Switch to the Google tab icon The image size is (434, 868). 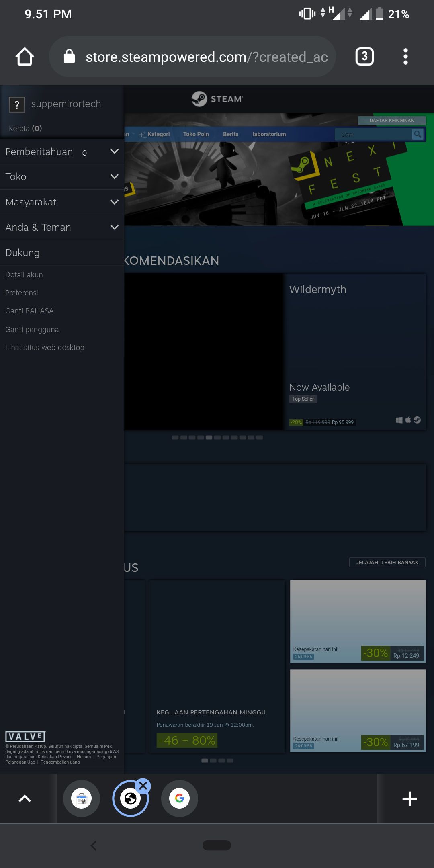180,798
